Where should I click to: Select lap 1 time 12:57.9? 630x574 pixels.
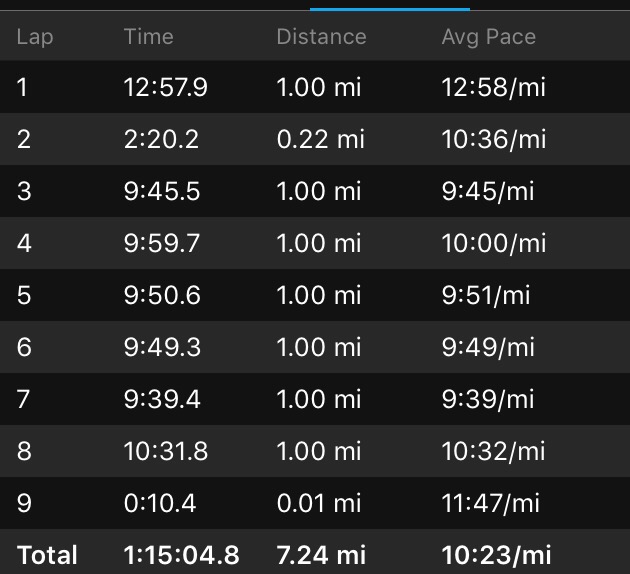point(165,87)
